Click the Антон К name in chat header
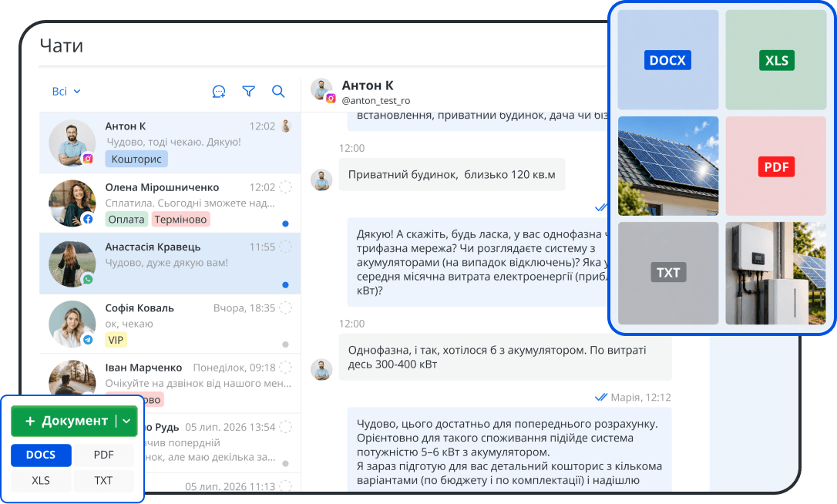The width and height of the screenshot is (837, 504). 368,86
